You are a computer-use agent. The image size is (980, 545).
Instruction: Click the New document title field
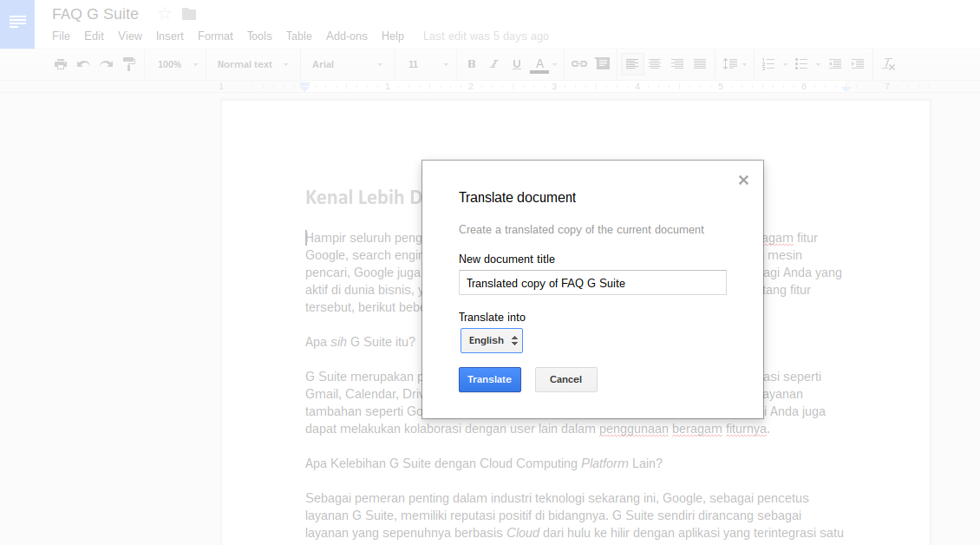[x=592, y=283]
